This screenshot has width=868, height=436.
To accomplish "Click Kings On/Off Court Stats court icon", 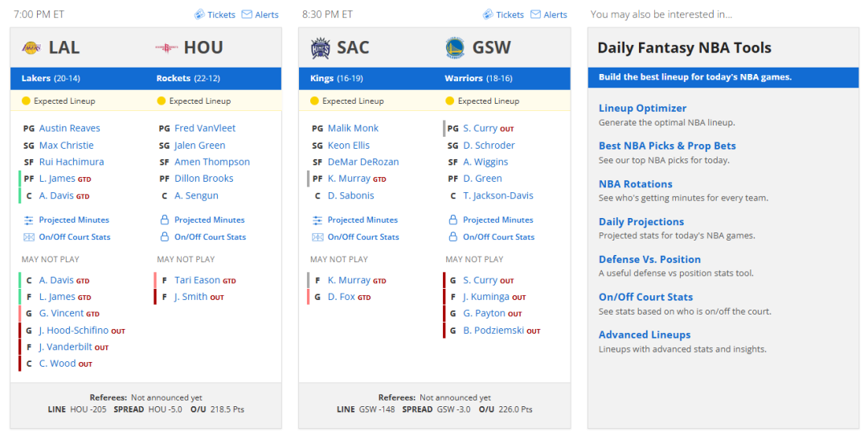I will coord(317,237).
